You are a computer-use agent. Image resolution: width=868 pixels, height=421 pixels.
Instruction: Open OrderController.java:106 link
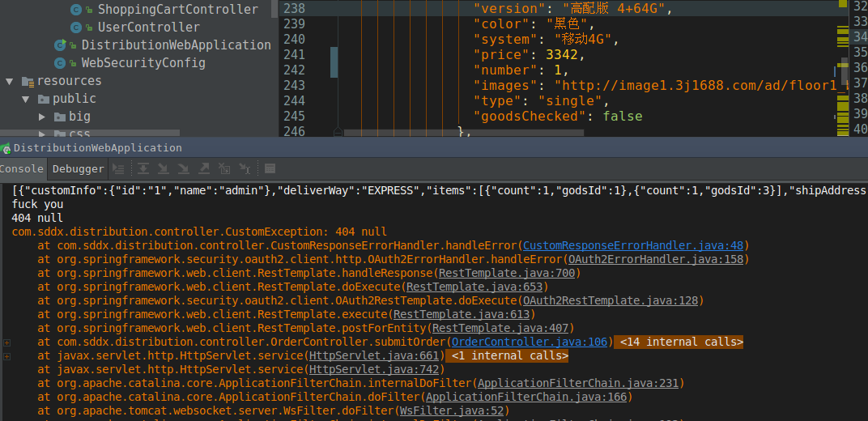(530, 342)
